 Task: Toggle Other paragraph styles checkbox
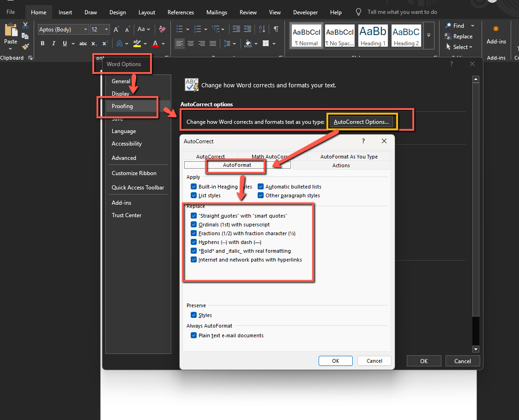[260, 195]
